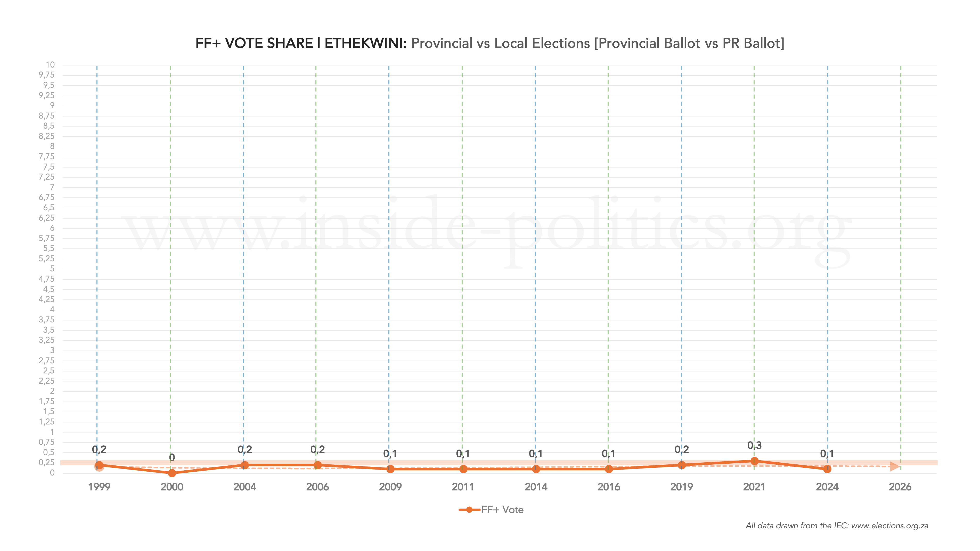Click the 2014 x-axis year label
Image resolution: width=980 pixels, height=551 pixels.
click(536, 487)
